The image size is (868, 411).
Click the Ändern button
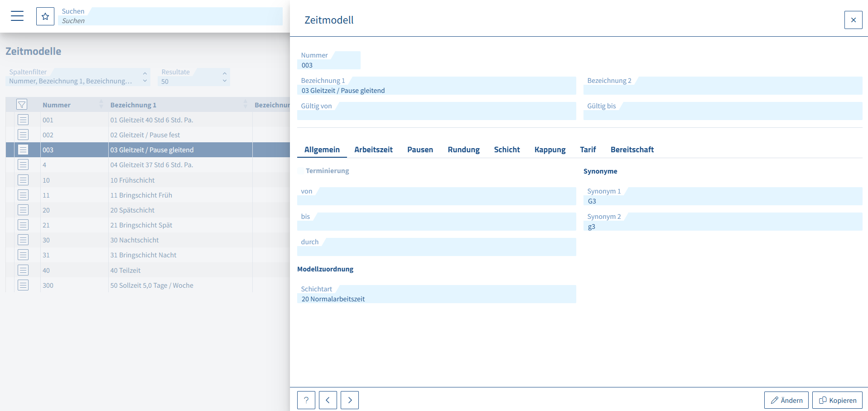pos(786,400)
